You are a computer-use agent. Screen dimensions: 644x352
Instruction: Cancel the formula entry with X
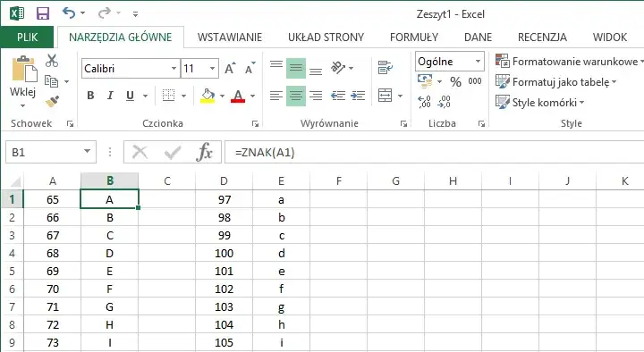tap(140, 153)
